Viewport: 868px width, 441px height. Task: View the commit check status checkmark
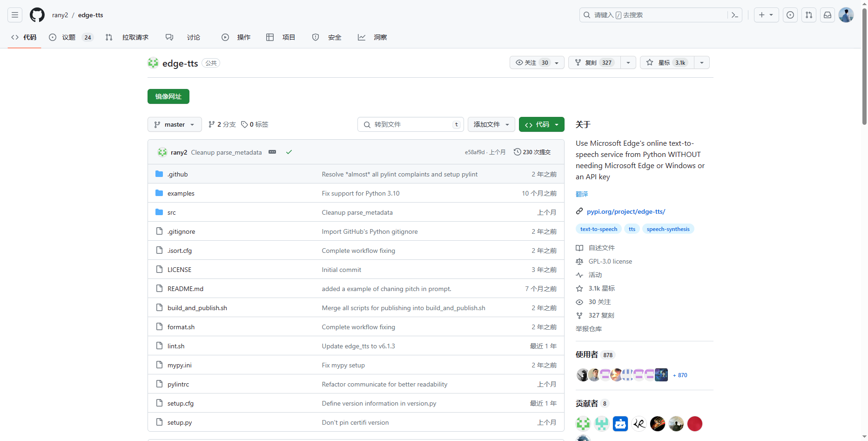pyautogui.click(x=289, y=152)
